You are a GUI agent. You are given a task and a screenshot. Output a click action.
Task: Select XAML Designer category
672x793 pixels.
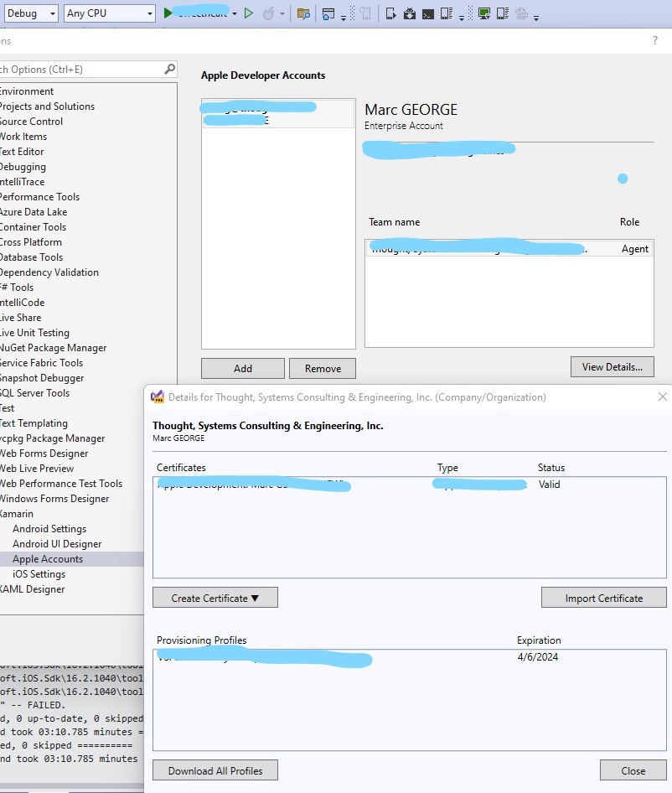tap(33, 589)
